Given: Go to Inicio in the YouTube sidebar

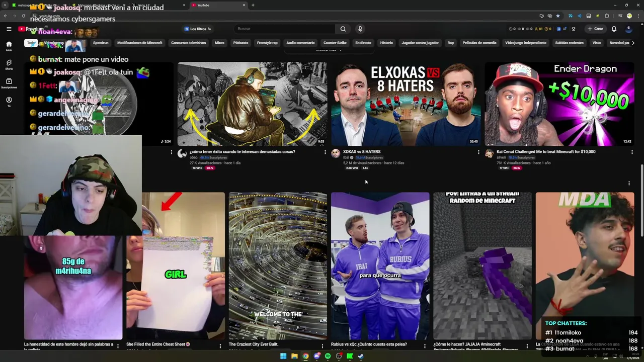Looking at the screenshot, I should pyautogui.click(x=9, y=46).
